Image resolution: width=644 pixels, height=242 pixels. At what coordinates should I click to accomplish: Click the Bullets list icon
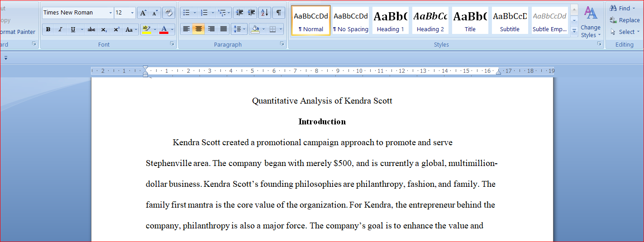[186, 13]
